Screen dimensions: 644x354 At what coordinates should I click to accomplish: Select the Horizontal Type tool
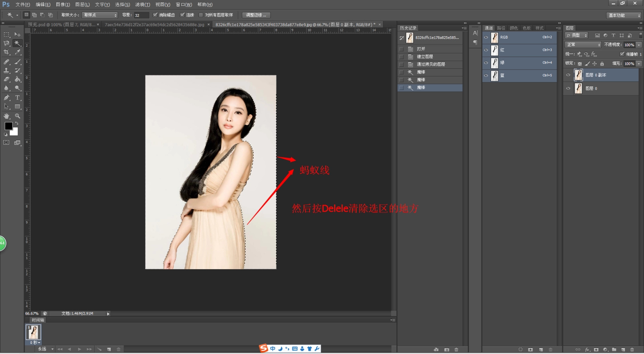point(17,98)
